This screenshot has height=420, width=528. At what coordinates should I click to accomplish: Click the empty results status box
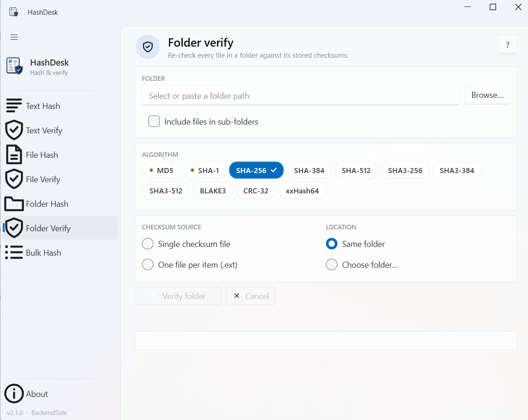pos(326,341)
